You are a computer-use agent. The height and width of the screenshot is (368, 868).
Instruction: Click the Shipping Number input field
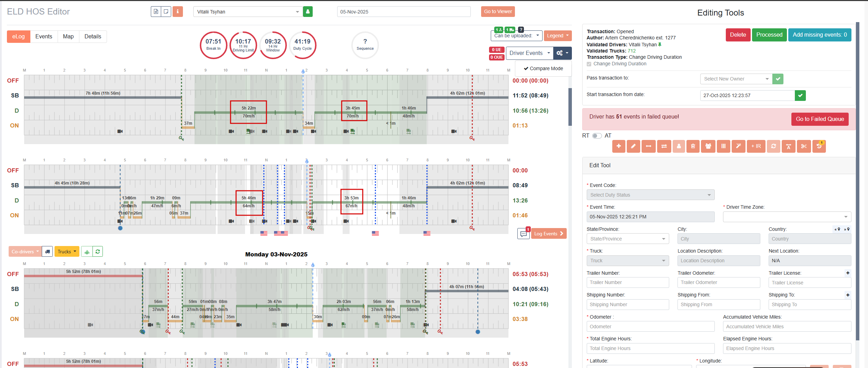pyautogui.click(x=628, y=304)
